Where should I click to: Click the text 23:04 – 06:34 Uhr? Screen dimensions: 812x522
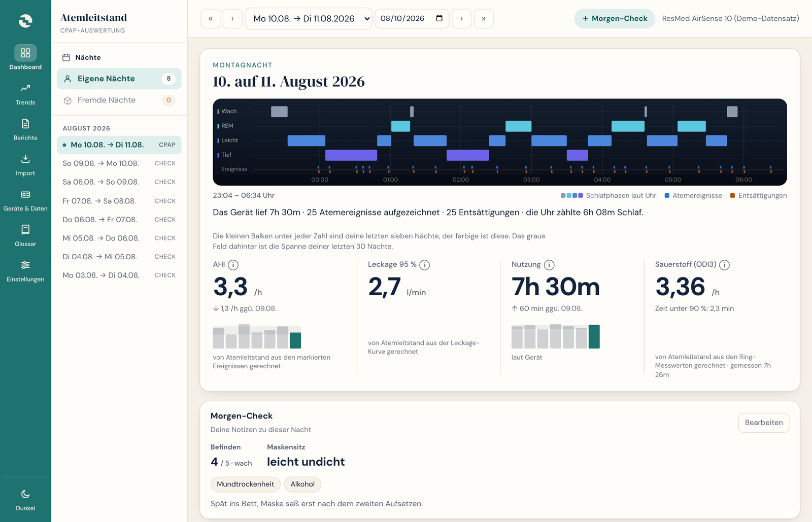(244, 195)
